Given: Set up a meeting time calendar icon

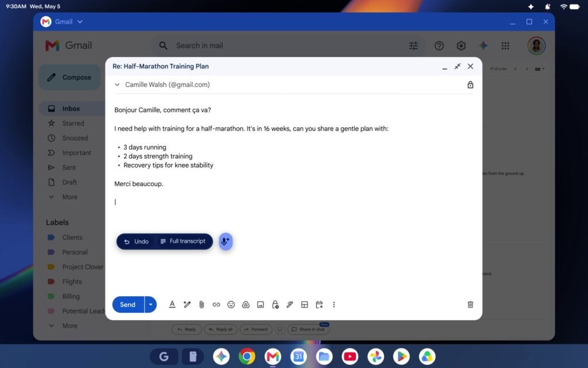Looking at the screenshot, I should pos(319,305).
